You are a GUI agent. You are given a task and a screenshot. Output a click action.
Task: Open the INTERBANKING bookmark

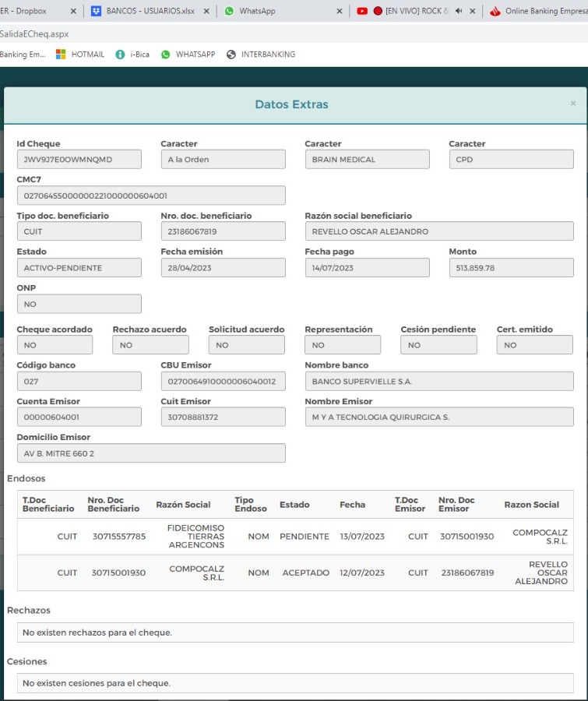(x=261, y=55)
